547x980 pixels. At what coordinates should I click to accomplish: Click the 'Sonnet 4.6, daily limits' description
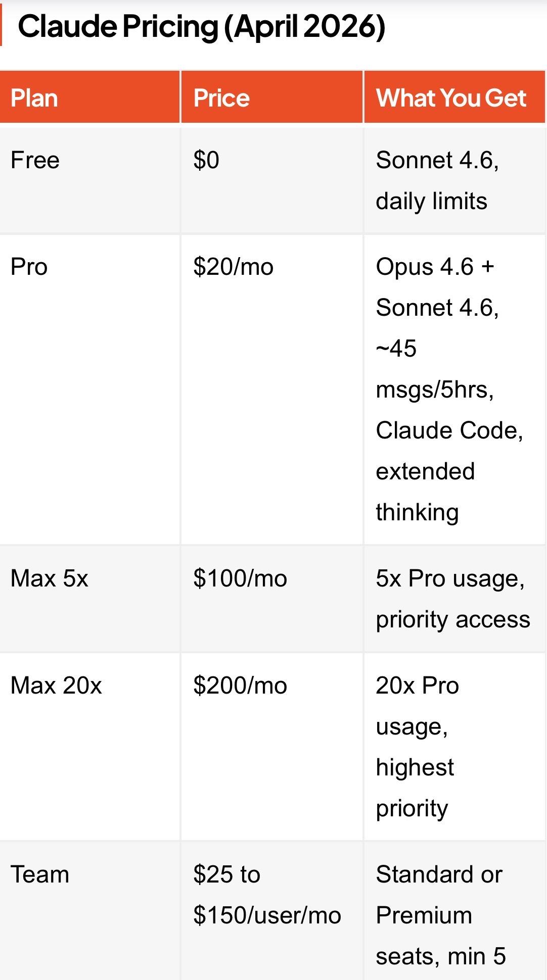pos(437,180)
